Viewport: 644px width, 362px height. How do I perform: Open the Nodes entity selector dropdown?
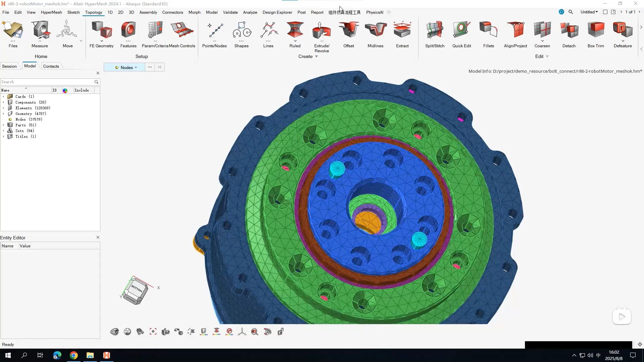pos(136,68)
